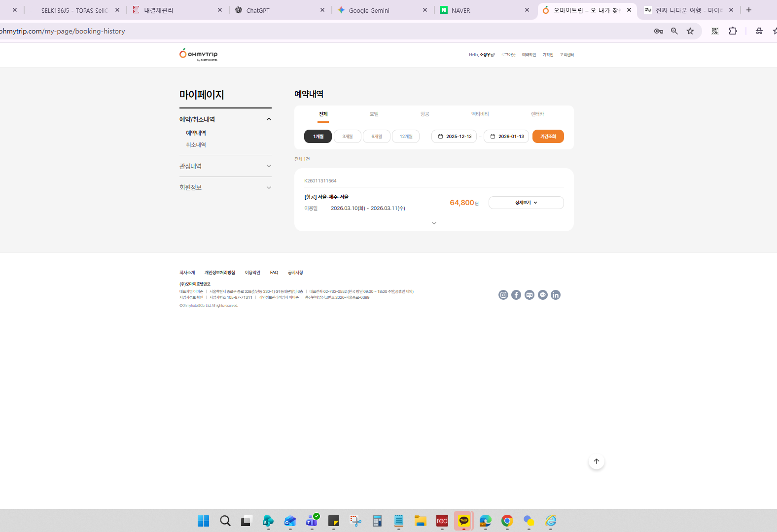Select the 1개월 period filter

318,137
